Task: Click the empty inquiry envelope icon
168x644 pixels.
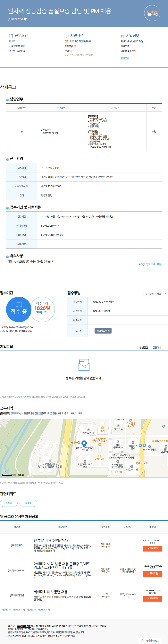Action: point(84,365)
